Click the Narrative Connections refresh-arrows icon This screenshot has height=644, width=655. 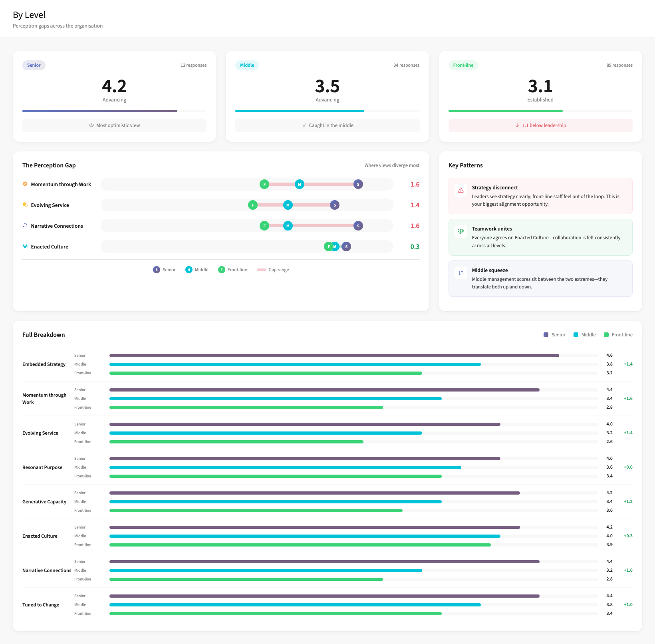25,226
